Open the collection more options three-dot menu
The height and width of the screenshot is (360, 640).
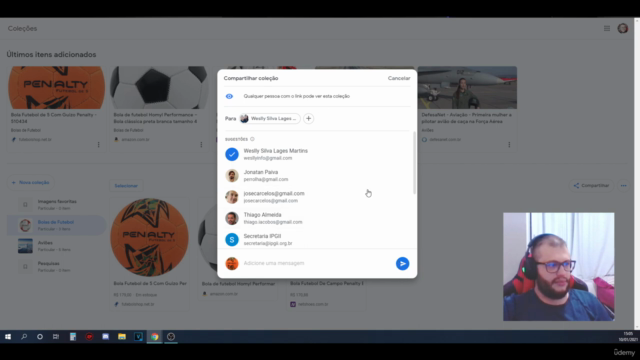tap(623, 186)
